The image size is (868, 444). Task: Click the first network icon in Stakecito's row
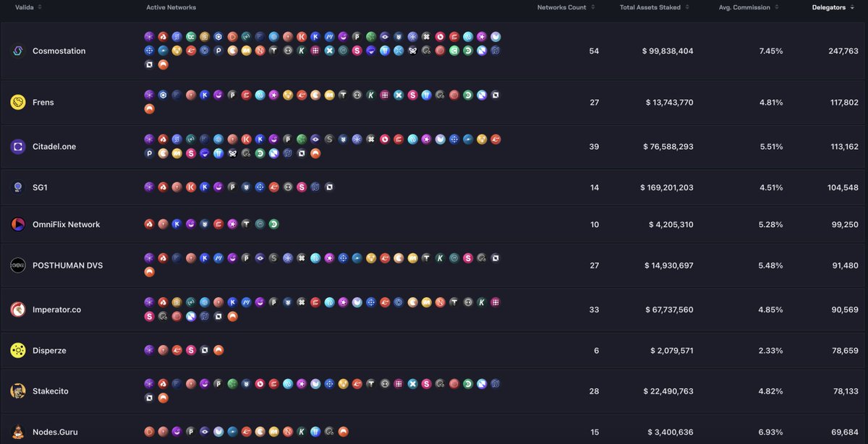149,383
